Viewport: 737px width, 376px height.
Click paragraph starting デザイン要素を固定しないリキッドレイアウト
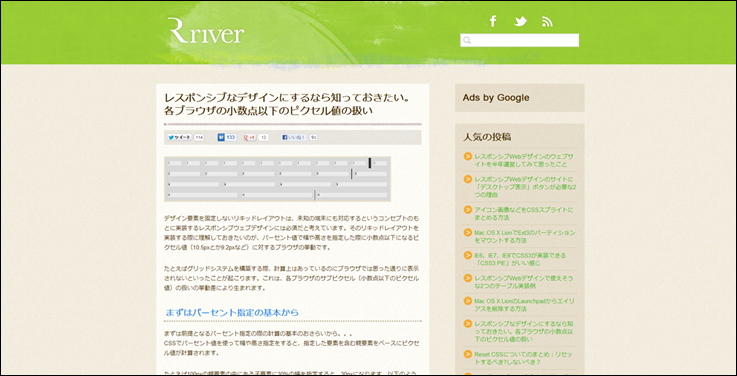pos(292,233)
